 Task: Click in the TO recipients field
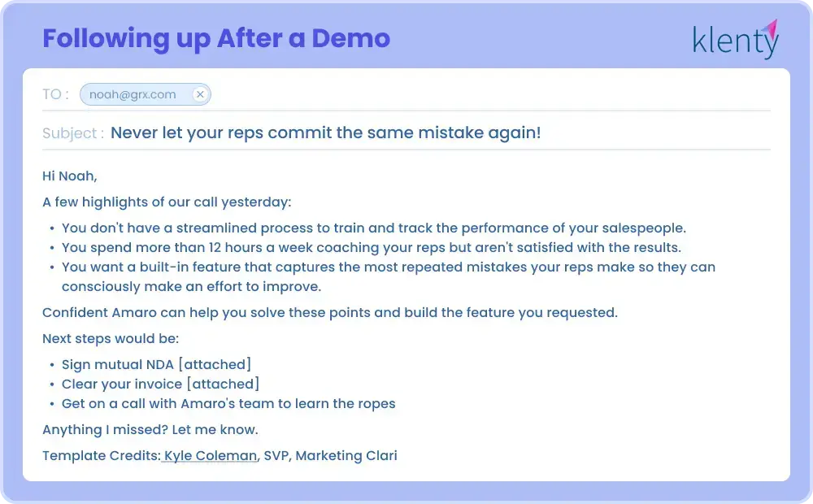point(488,94)
